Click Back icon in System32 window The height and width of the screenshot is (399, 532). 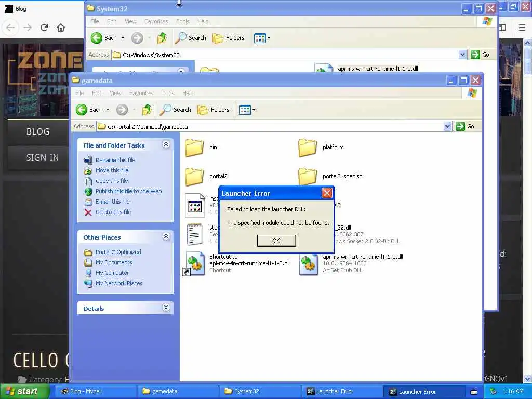tap(96, 38)
